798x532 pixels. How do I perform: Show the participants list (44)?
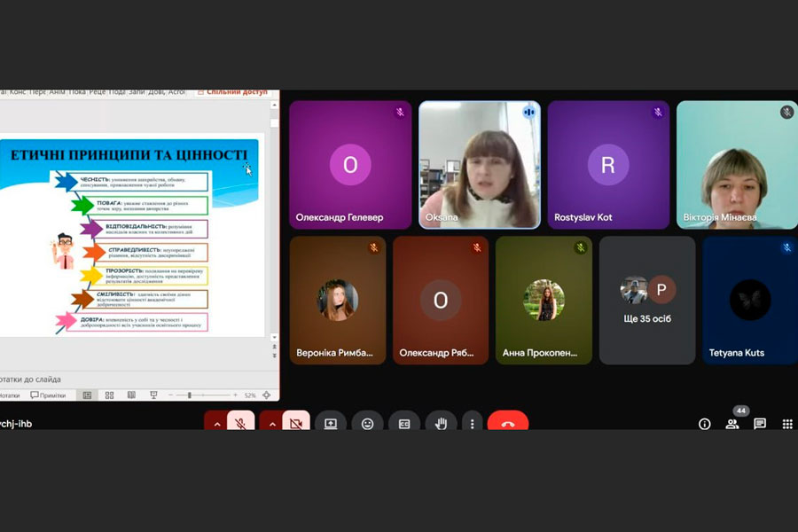point(732,424)
